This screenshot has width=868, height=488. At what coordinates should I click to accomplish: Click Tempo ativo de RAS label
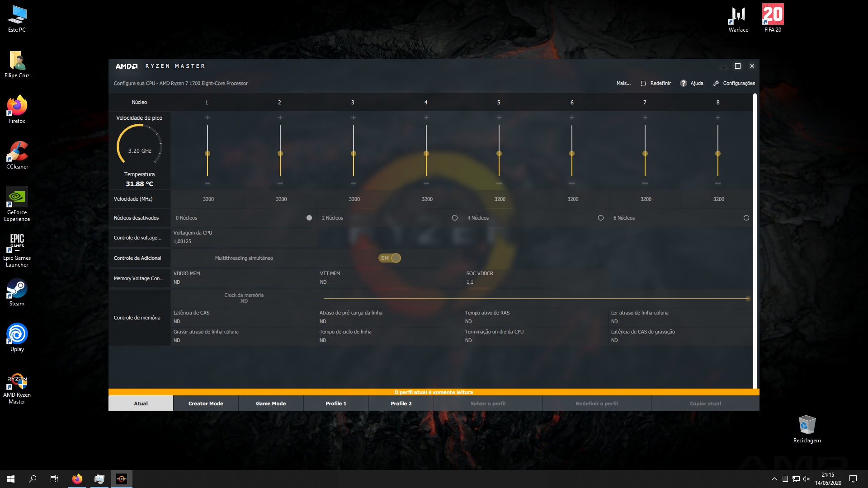[487, 313]
